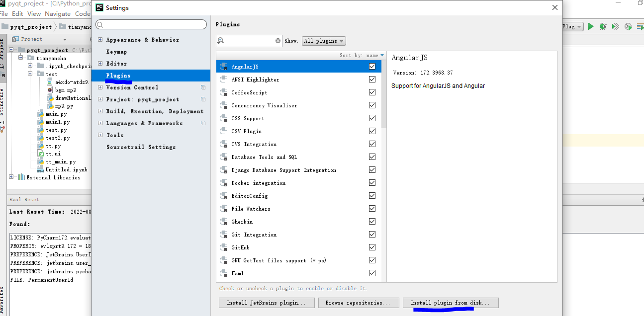Image resolution: width=644 pixels, height=316 pixels.
Task: Expand External Libraries in project tree
Action: click(11, 177)
